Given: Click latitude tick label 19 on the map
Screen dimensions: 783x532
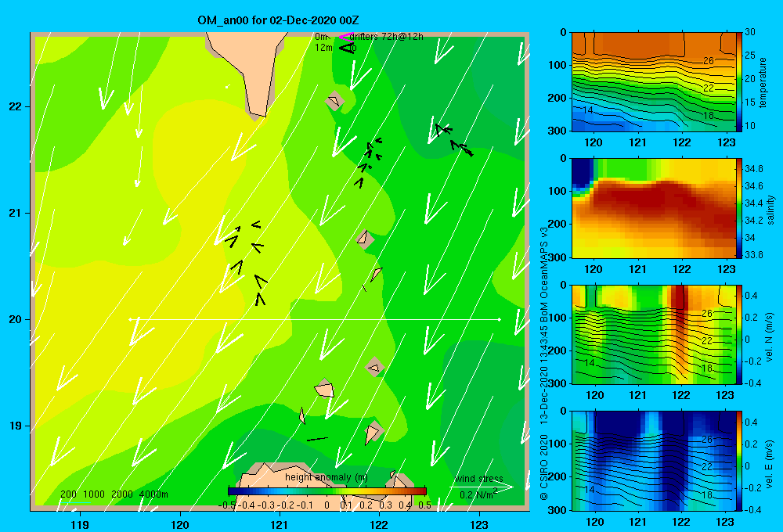Looking at the screenshot, I should coord(16,426).
